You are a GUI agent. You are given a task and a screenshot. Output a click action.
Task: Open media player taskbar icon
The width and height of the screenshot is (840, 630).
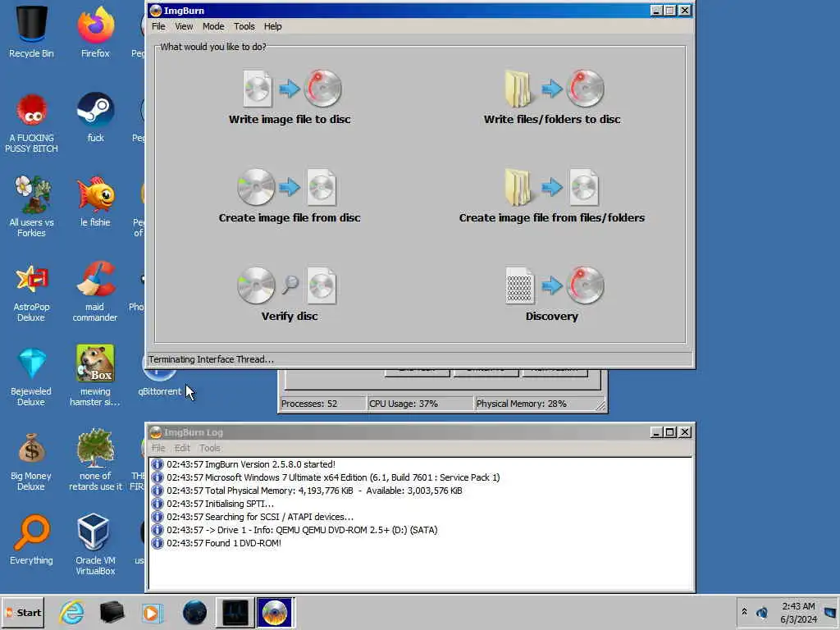(x=152, y=612)
